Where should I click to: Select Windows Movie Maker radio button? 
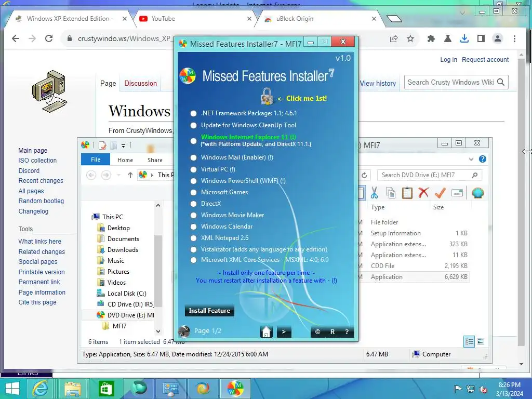[193, 216]
